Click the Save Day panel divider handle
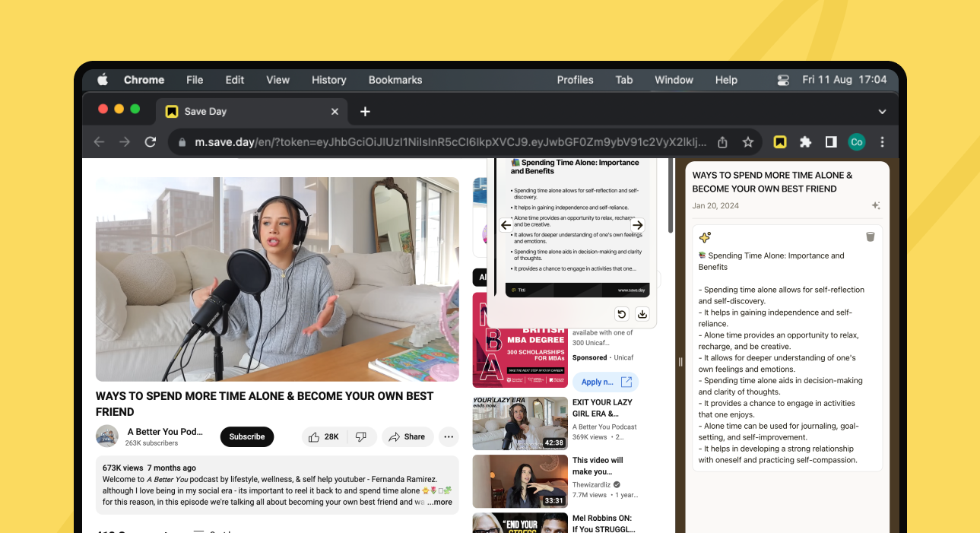980x533 pixels. (x=680, y=362)
